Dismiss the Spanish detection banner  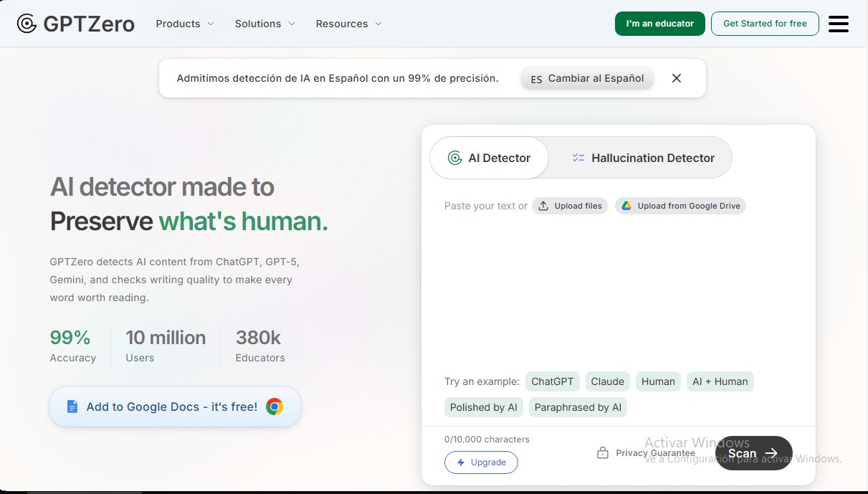pyautogui.click(x=676, y=78)
